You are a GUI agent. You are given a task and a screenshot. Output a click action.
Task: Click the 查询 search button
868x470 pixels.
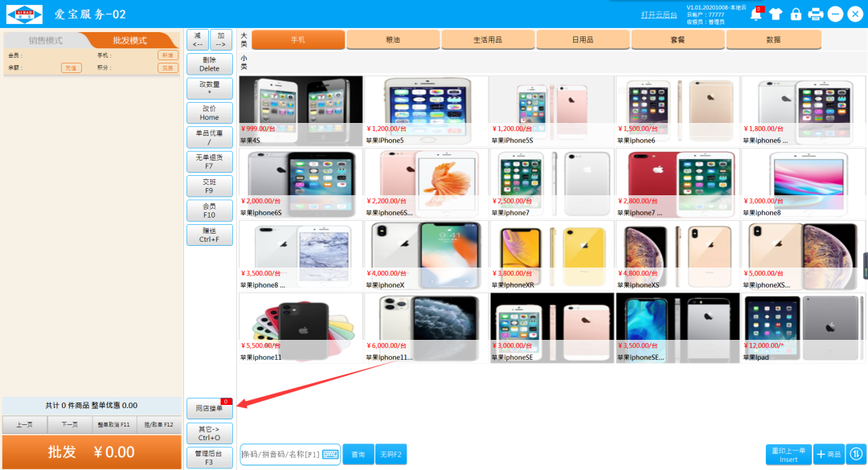point(358,455)
